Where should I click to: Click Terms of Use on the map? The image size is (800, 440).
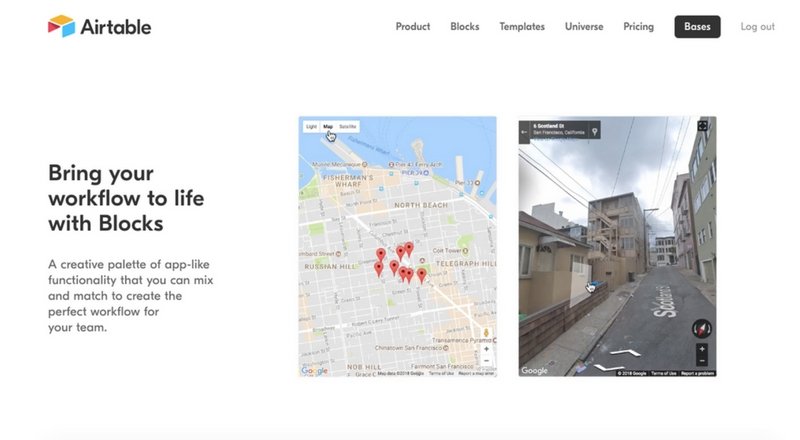pyautogui.click(x=441, y=374)
